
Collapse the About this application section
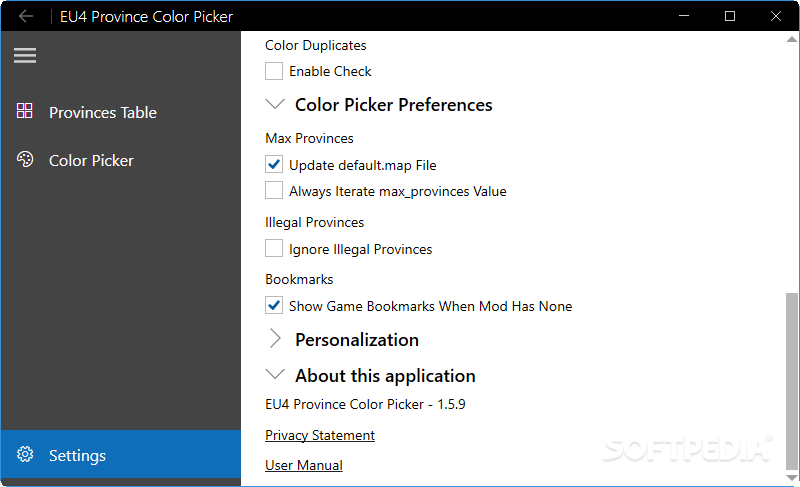(x=275, y=374)
